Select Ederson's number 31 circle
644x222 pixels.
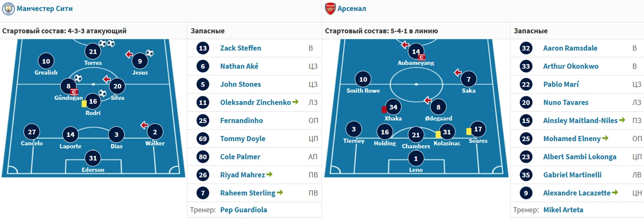tap(93, 158)
